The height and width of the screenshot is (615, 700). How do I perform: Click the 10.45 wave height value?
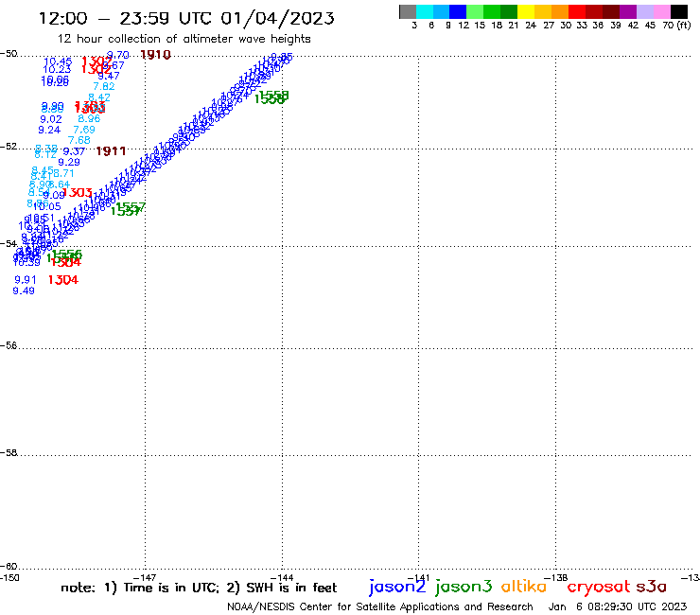point(58,61)
